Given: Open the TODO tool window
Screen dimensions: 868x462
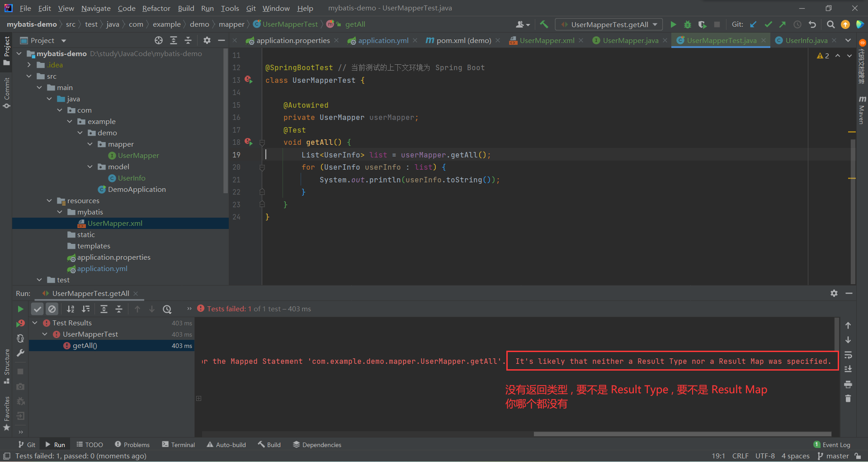Looking at the screenshot, I should 90,445.
